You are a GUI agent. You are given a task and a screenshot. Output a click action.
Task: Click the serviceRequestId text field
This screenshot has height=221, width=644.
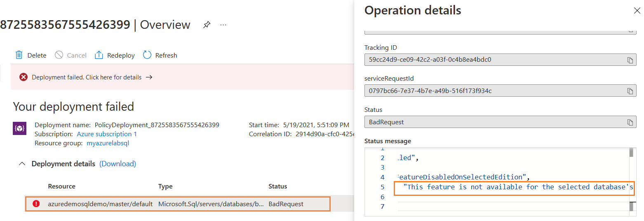point(494,91)
